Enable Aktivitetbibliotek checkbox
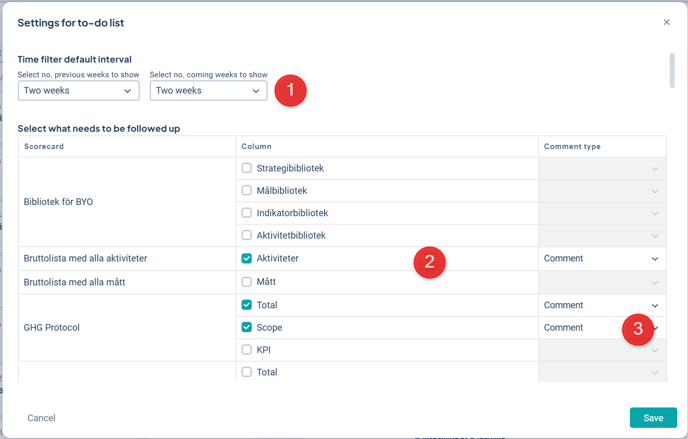The image size is (688, 439). click(247, 235)
